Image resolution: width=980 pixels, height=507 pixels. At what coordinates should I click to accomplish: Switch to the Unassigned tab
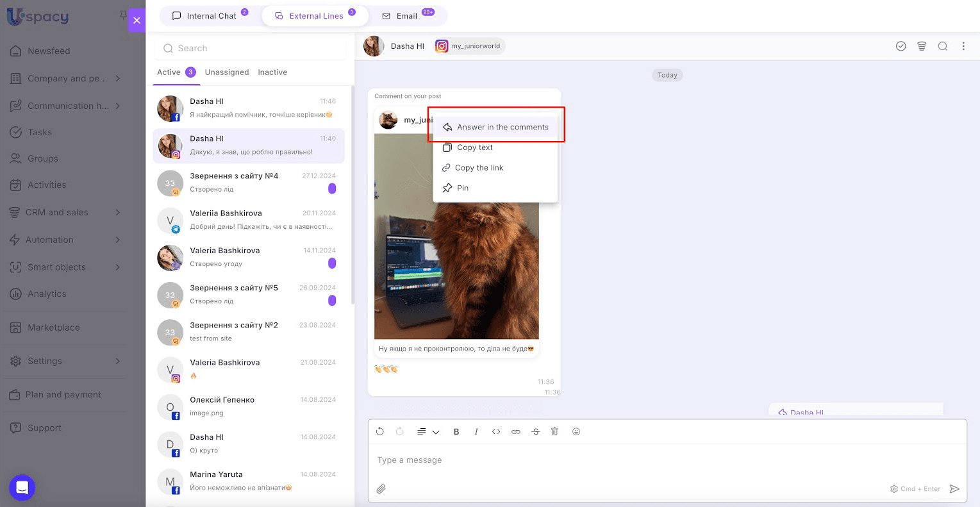point(227,72)
